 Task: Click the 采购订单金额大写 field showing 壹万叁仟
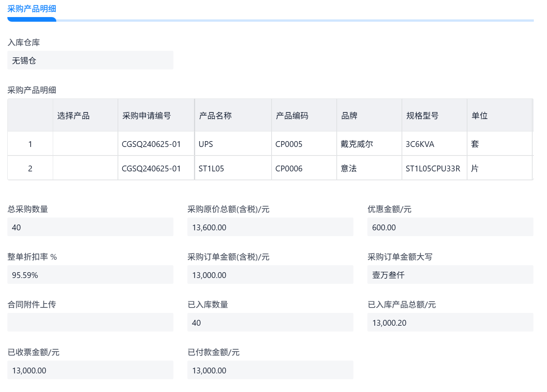click(x=450, y=275)
